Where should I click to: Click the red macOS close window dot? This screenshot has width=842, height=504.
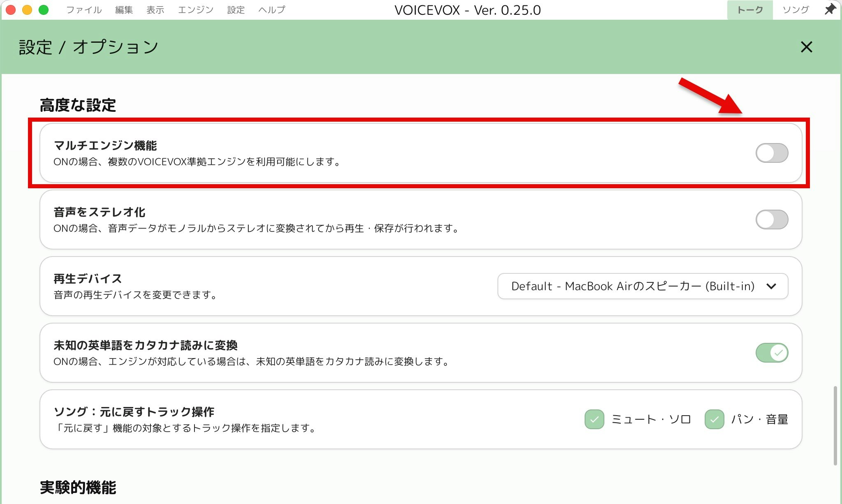[x=11, y=10]
